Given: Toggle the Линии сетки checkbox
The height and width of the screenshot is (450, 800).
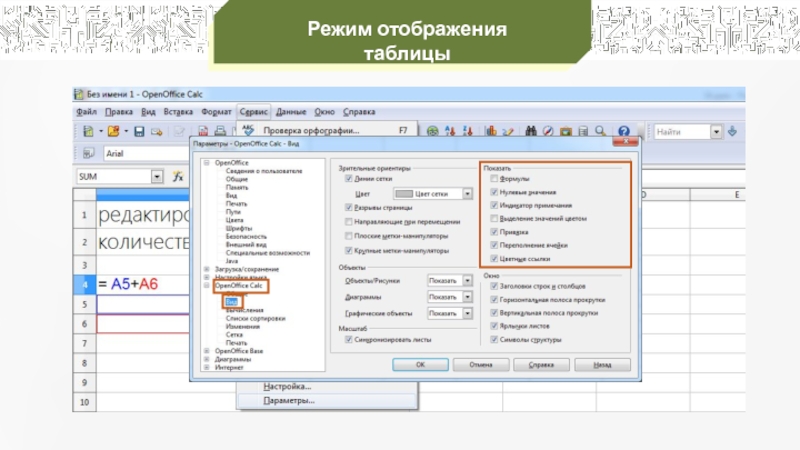Looking at the screenshot, I should tap(347, 179).
